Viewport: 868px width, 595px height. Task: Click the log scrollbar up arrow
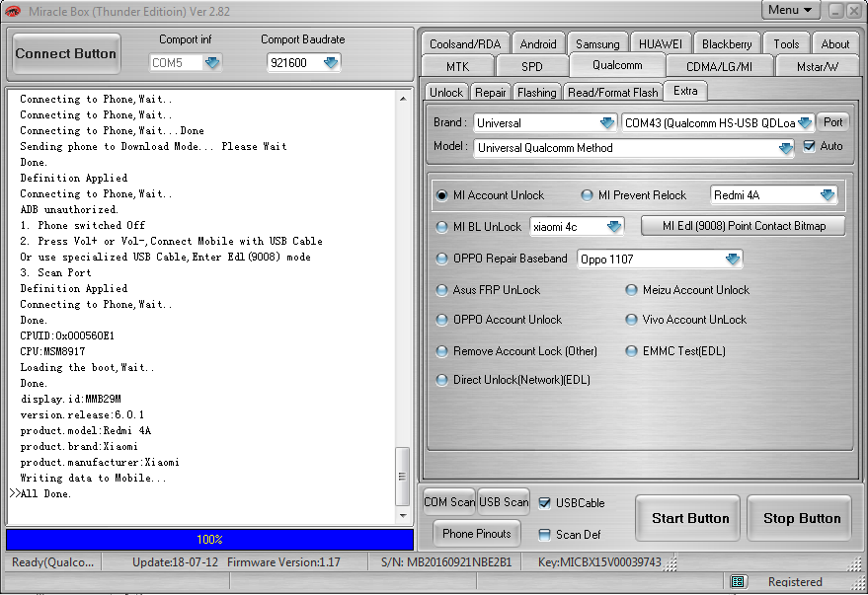pyautogui.click(x=403, y=99)
